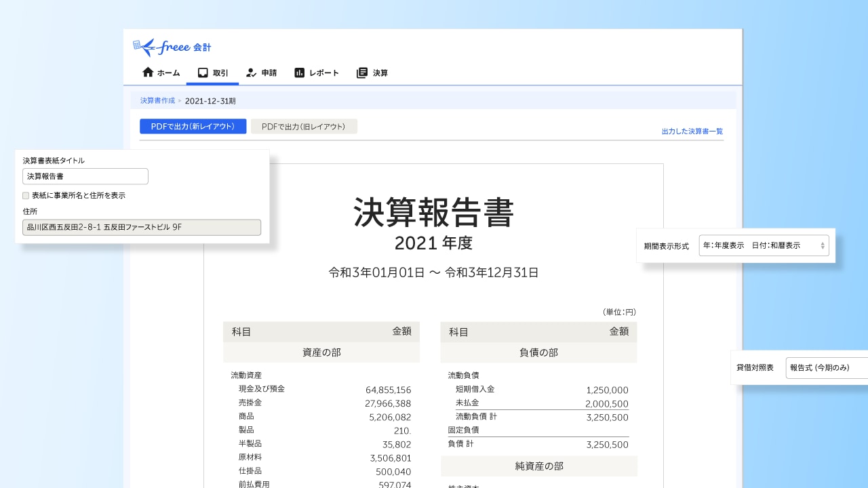The height and width of the screenshot is (488, 868).
Task: Enable 表紙に事業所名と住所を表示 checkbox
Action: click(25, 195)
